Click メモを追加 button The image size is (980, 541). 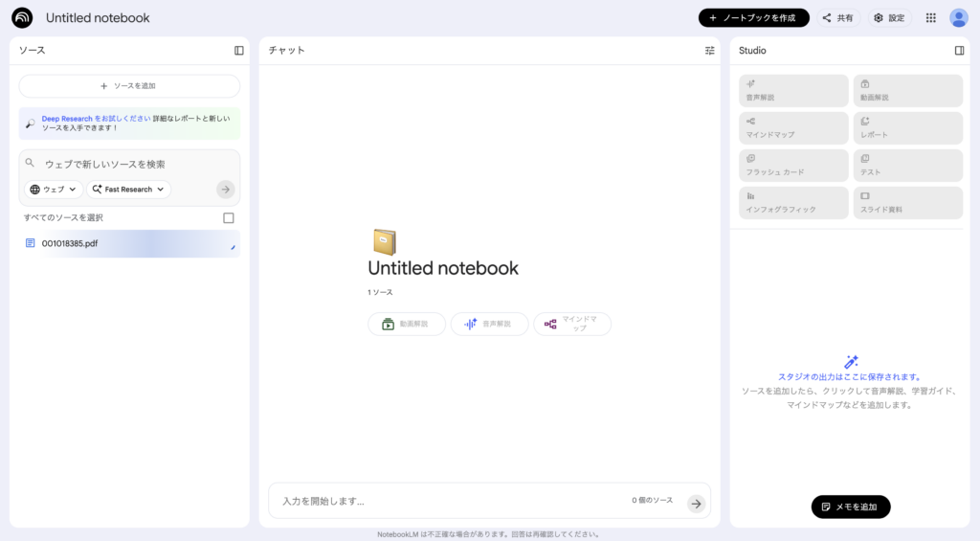850,507
